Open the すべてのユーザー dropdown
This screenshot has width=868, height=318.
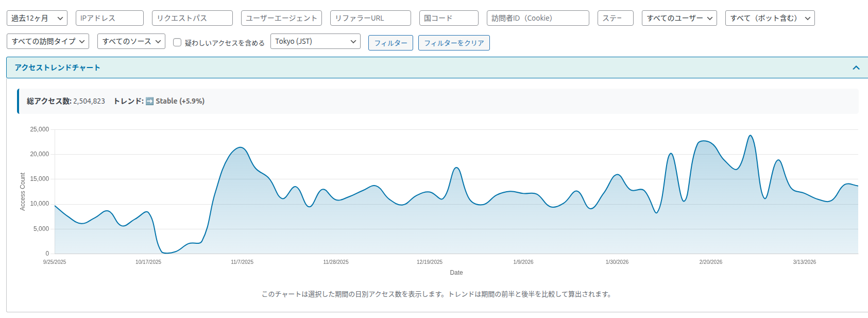[679, 18]
